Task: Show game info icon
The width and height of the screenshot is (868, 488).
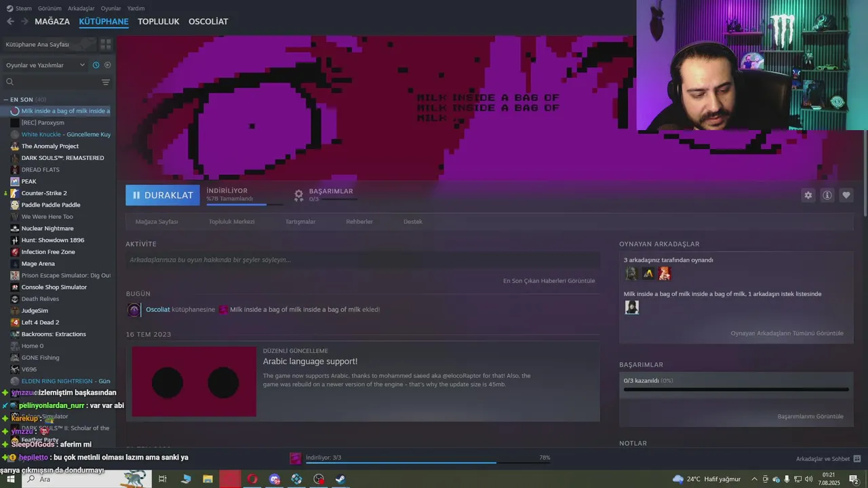Action: 827,195
